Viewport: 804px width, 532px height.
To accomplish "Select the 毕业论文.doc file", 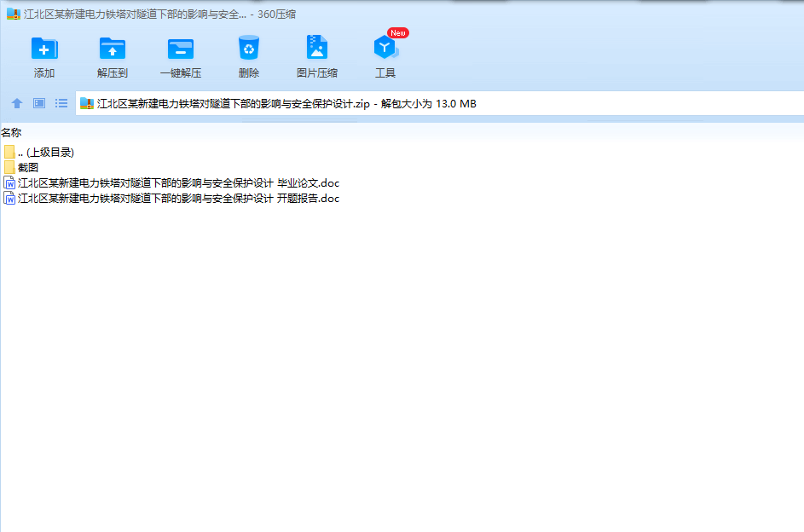I will click(x=171, y=183).
